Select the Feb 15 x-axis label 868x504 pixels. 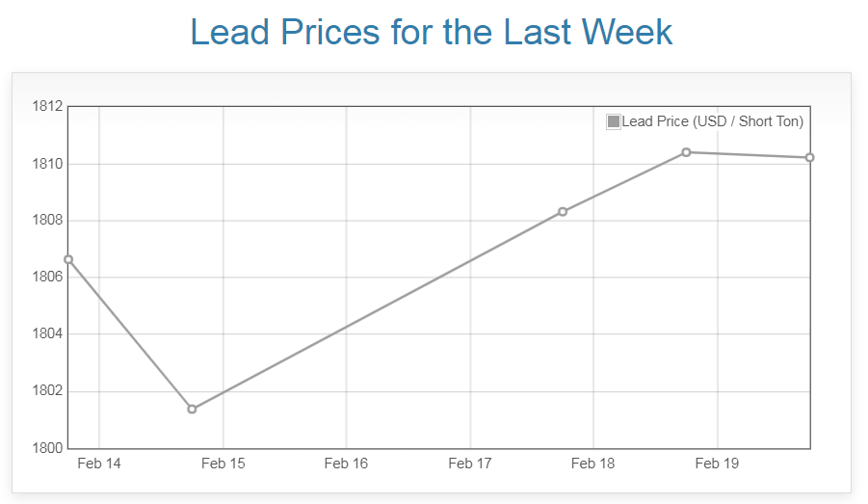click(223, 464)
